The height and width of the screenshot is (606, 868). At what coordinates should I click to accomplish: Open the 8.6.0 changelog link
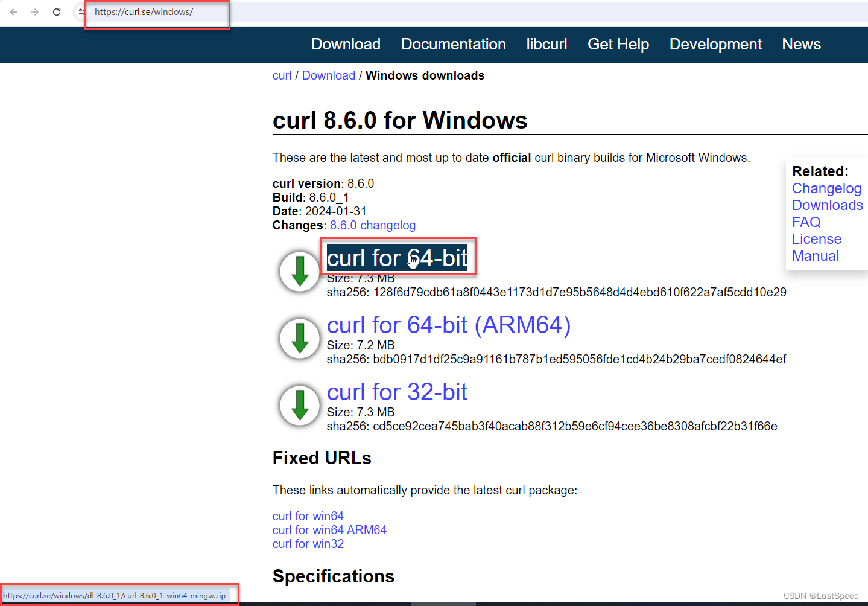(372, 225)
